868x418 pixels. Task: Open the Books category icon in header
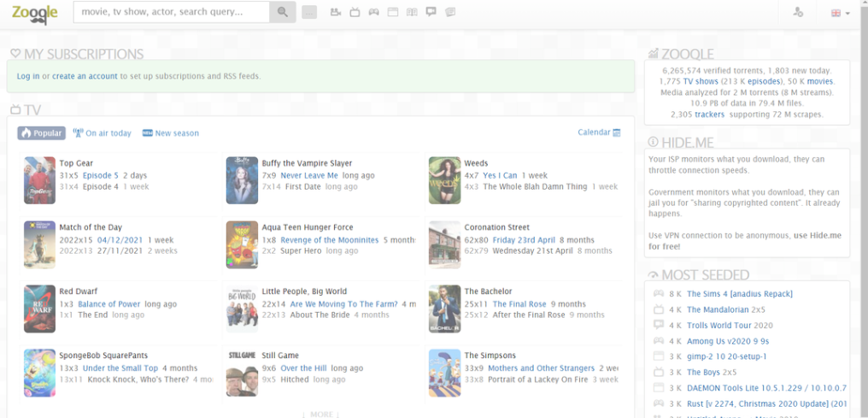(413, 13)
